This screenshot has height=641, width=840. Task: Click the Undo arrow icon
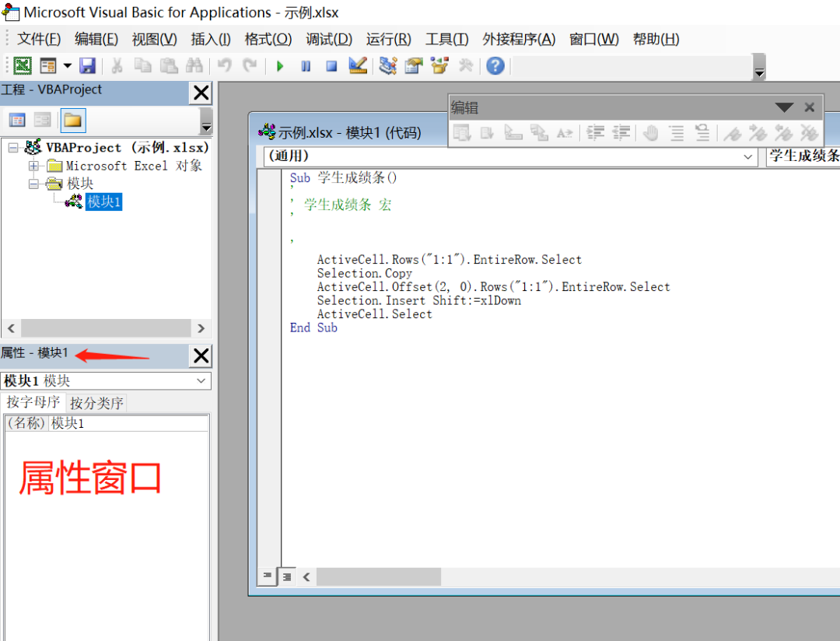(225, 66)
